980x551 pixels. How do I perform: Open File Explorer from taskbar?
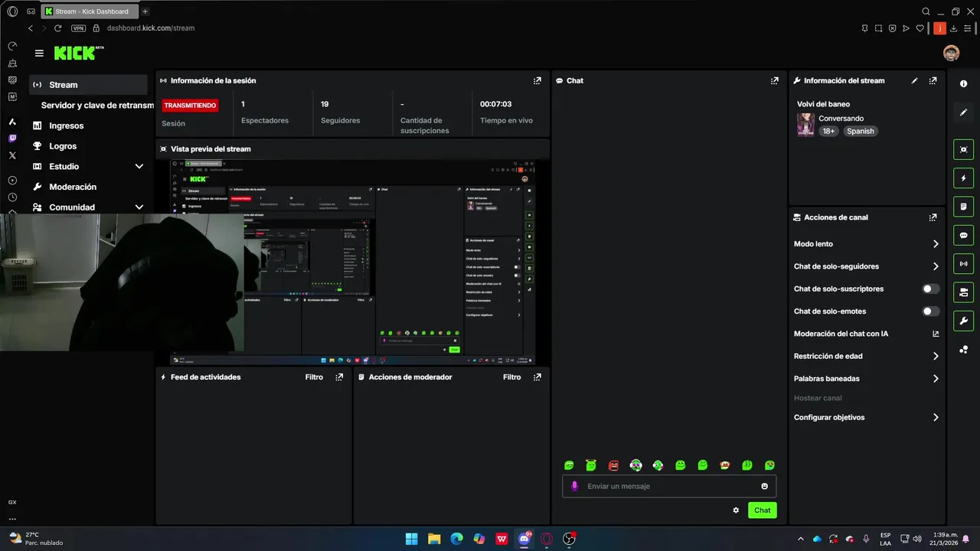pyautogui.click(x=434, y=539)
